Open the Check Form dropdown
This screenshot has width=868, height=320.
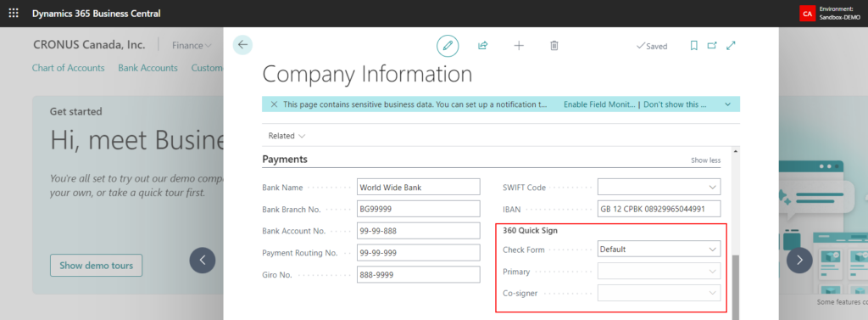tap(712, 250)
